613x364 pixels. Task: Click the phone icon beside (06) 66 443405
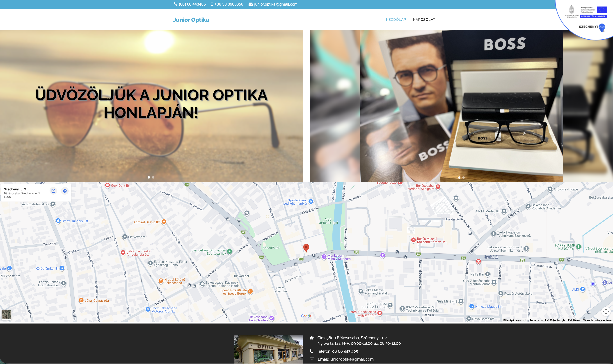pos(176,4)
